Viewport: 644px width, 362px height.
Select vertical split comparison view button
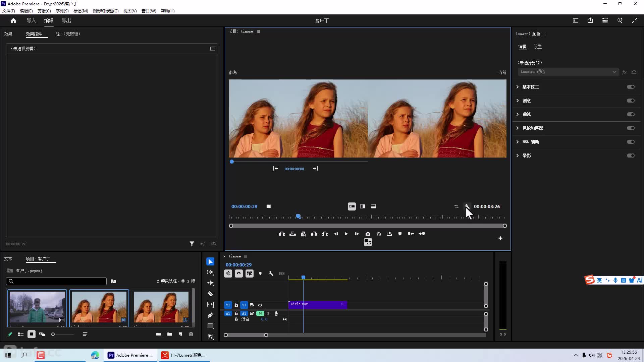(363, 206)
